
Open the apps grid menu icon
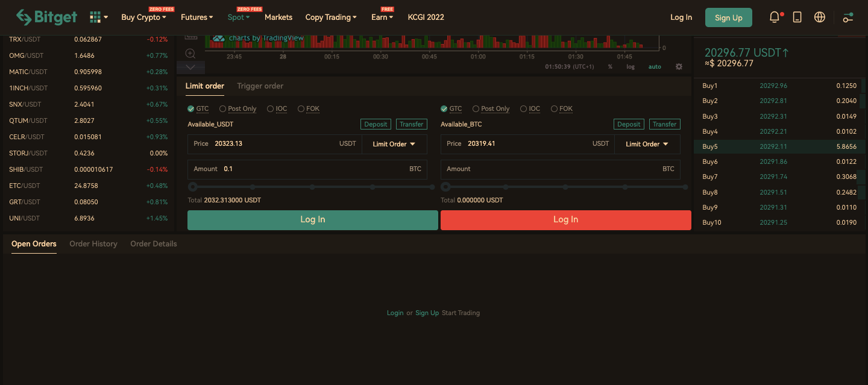95,17
